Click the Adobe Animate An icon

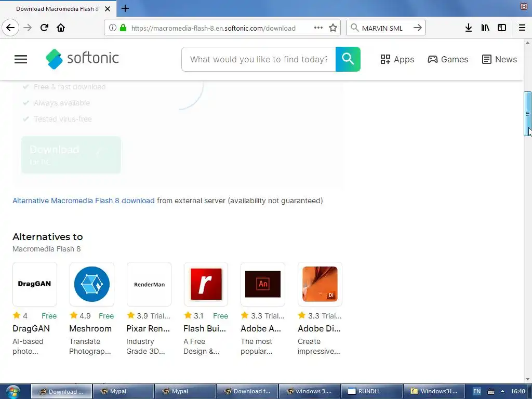pyautogui.click(x=263, y=284)
